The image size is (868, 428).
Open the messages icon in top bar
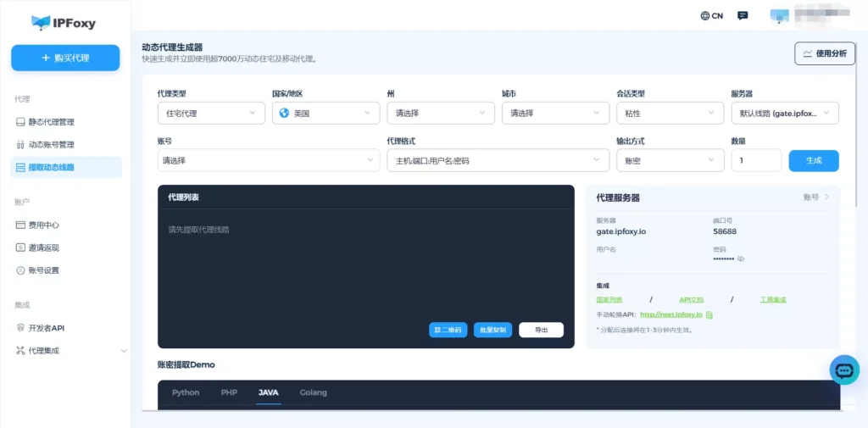pos(743,15)
